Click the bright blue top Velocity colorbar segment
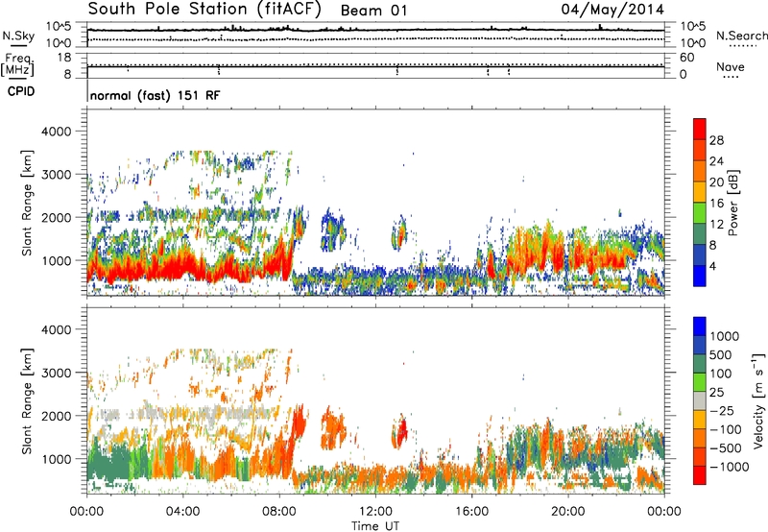Viewport: 768px width, 532px height. (700, 326)
